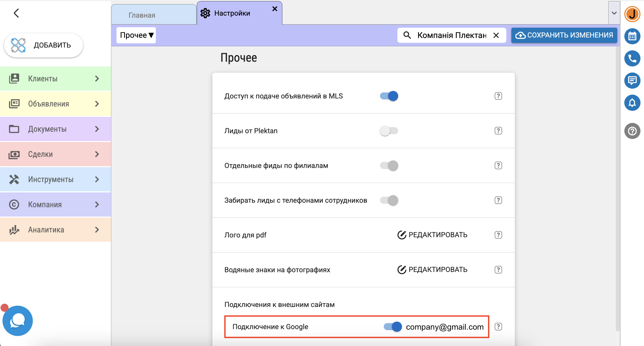Viewport: 644px width, 346px height.
Task: Expand the Клиенты menu chevron
Action: (x=97, y=79)
